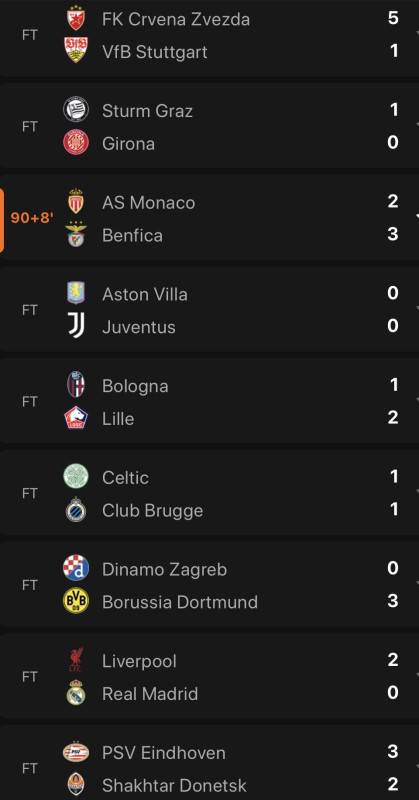Click the Borussia Dortmund BVB logo

click(76, 601)
